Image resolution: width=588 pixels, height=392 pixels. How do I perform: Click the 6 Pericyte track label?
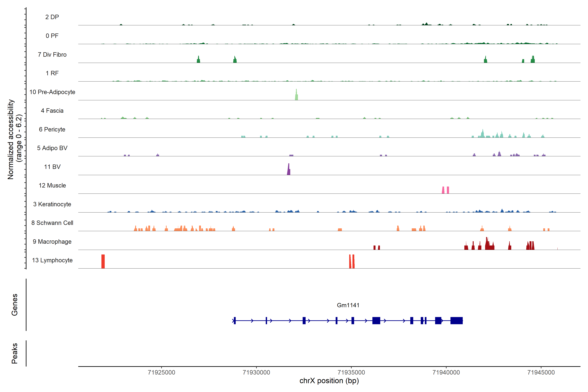52,130
